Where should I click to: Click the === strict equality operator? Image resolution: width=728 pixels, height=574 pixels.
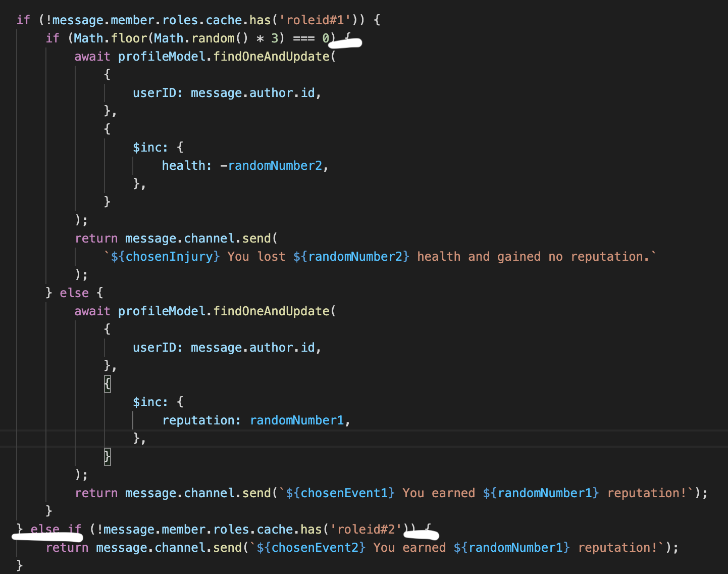tap(304, 38)
